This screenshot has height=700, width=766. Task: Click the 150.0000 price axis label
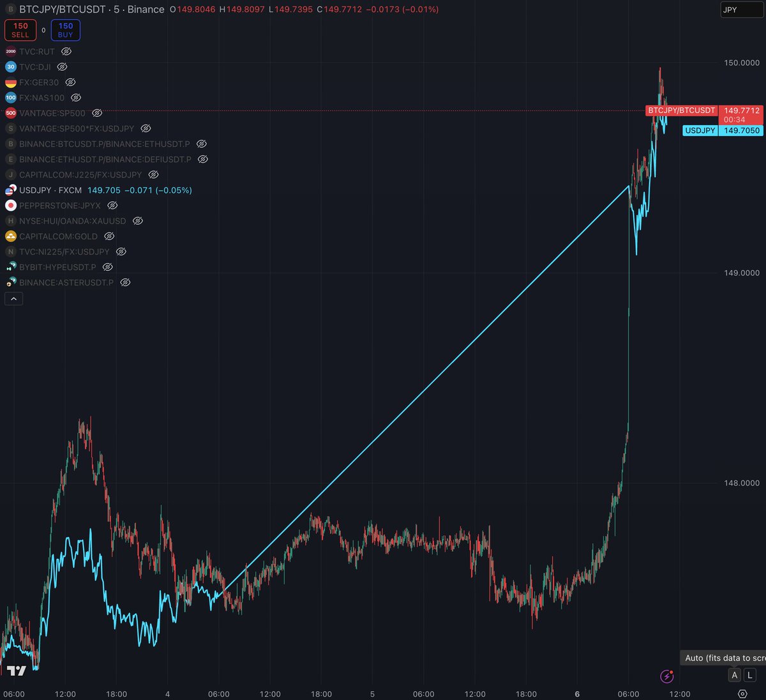click(742, 63)
